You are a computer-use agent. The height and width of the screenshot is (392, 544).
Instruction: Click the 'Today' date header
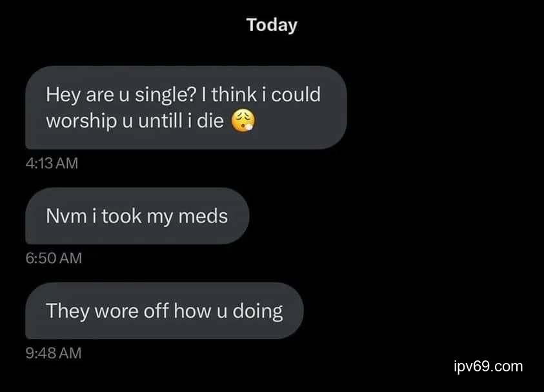pos(272,25)
